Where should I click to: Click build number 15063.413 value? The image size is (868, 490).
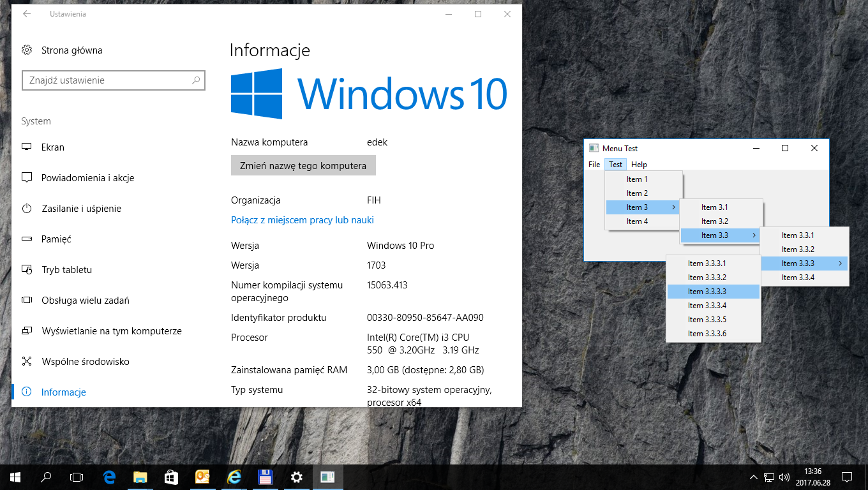pos(387,285)
